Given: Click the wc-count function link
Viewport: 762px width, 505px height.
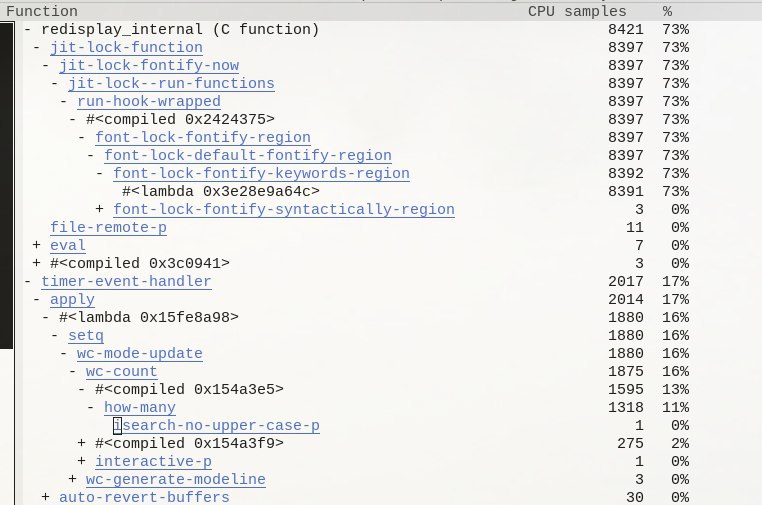Looking at the screenshot, I should click(121, 371).
